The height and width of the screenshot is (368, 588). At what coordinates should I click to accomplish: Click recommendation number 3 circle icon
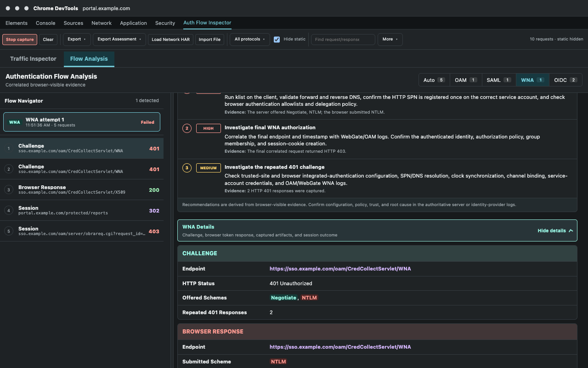(187, 168)
